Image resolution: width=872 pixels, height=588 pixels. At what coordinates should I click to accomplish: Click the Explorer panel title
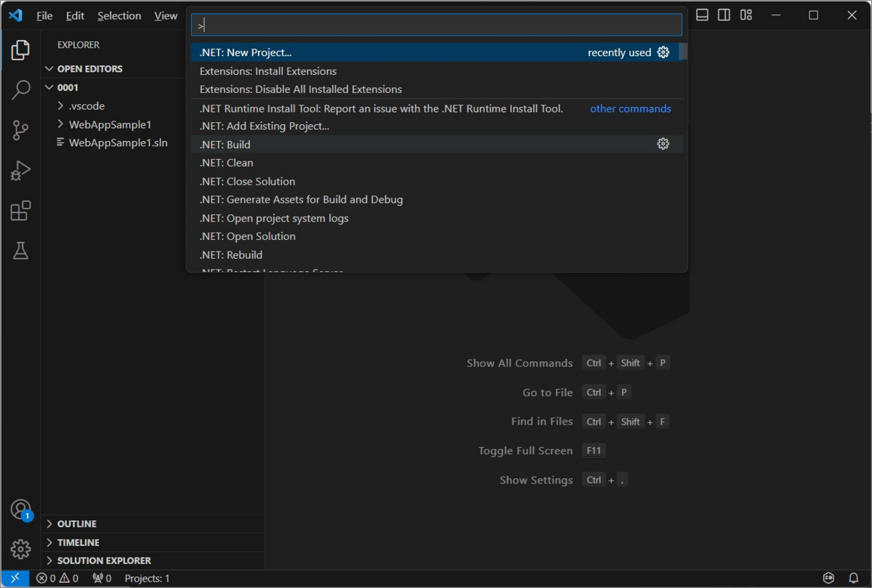point(78,44)
